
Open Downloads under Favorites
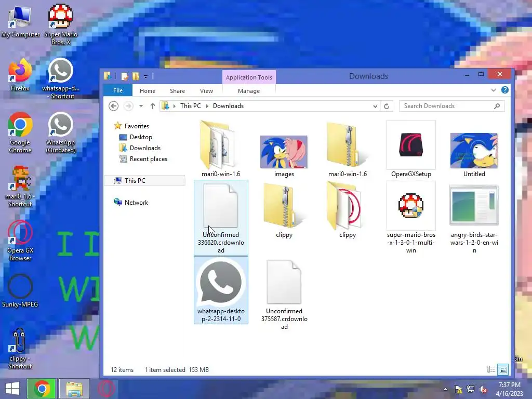coord(145,148)
